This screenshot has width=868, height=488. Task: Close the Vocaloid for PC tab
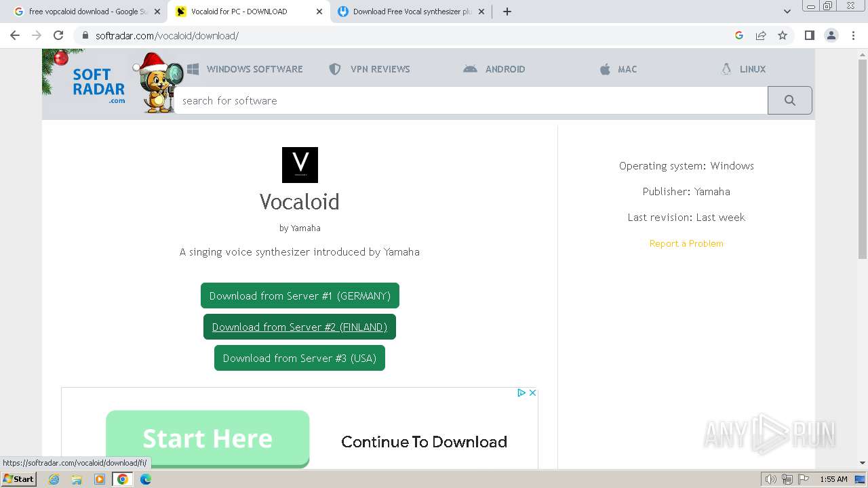click(x=319, y=12)
